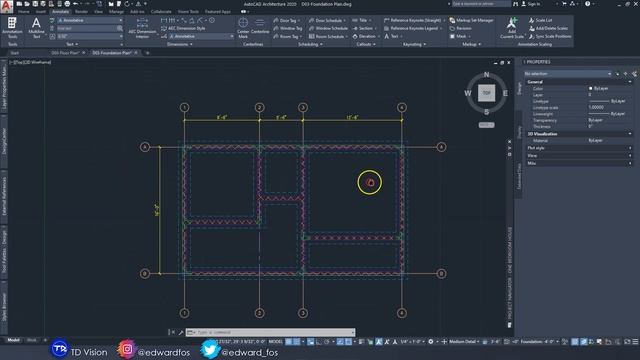Open the Scale List
640x360 pixels.
coord(540,20)
